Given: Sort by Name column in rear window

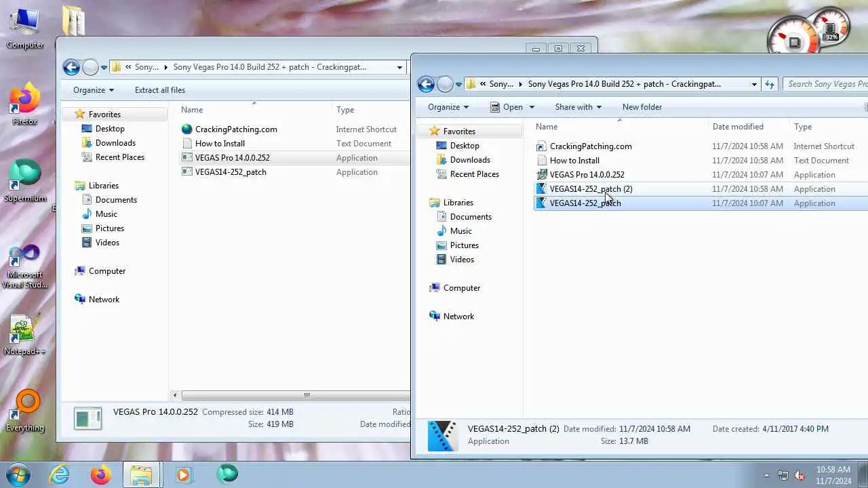Looking at the screenshot, I should pos(192,110).
